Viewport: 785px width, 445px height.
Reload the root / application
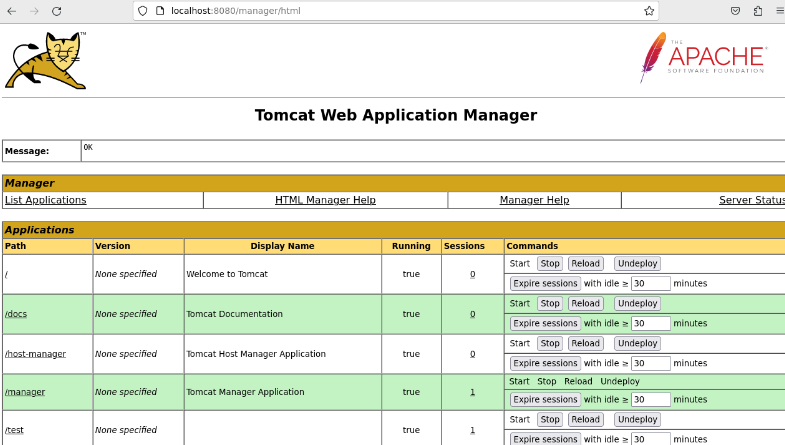(x=585, y=263)
